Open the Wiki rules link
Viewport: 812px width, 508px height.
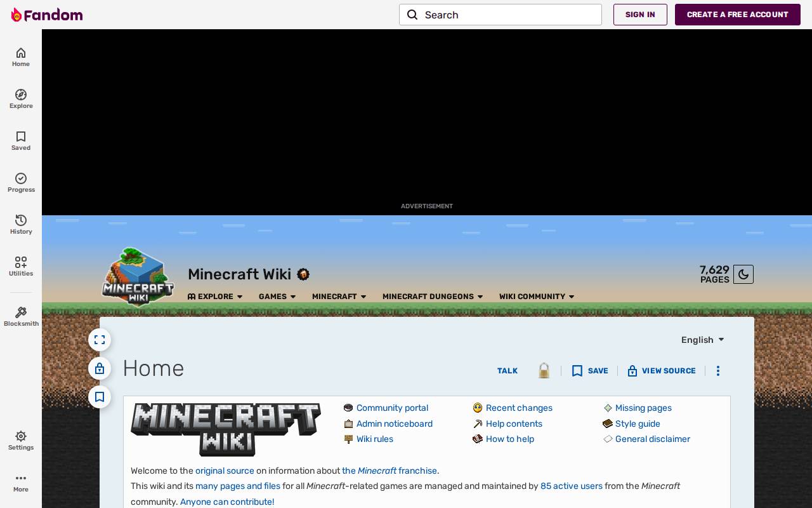[375, 439]
